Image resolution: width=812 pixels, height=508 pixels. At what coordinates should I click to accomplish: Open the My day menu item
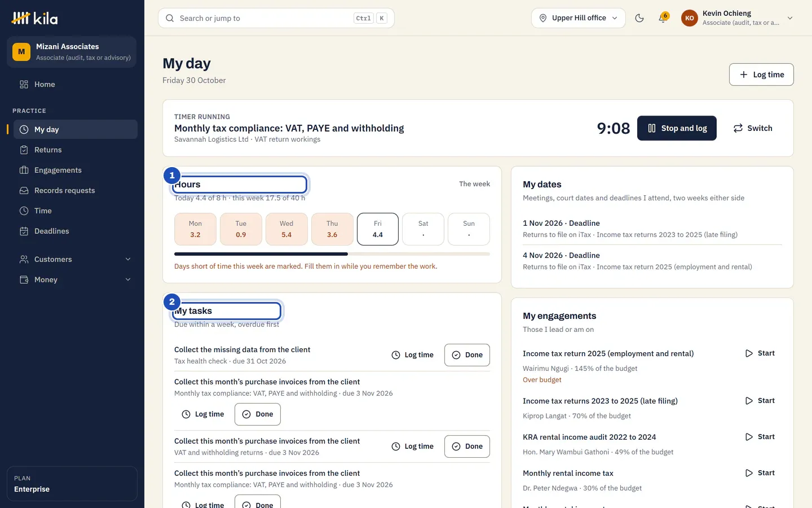coord(75,129)
